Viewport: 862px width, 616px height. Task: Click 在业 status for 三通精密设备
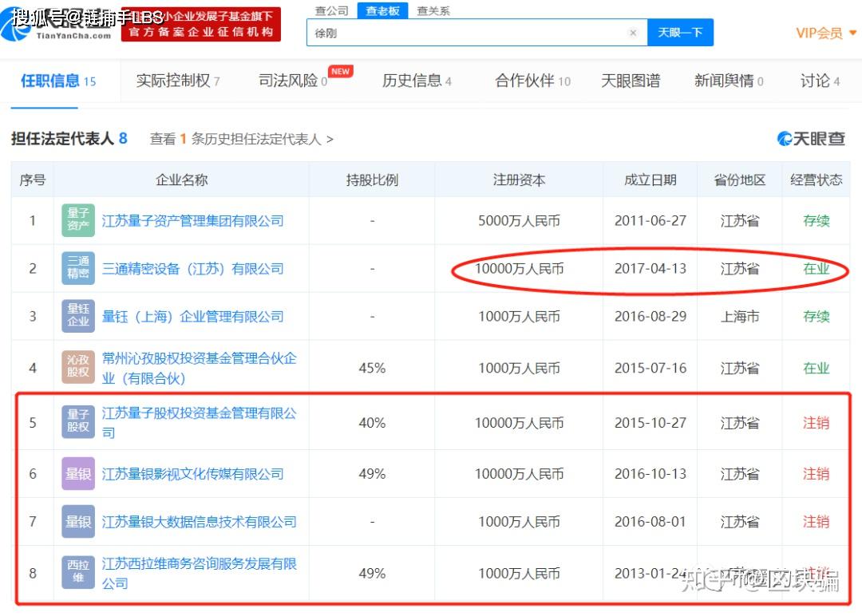click(x=817, y=269)
